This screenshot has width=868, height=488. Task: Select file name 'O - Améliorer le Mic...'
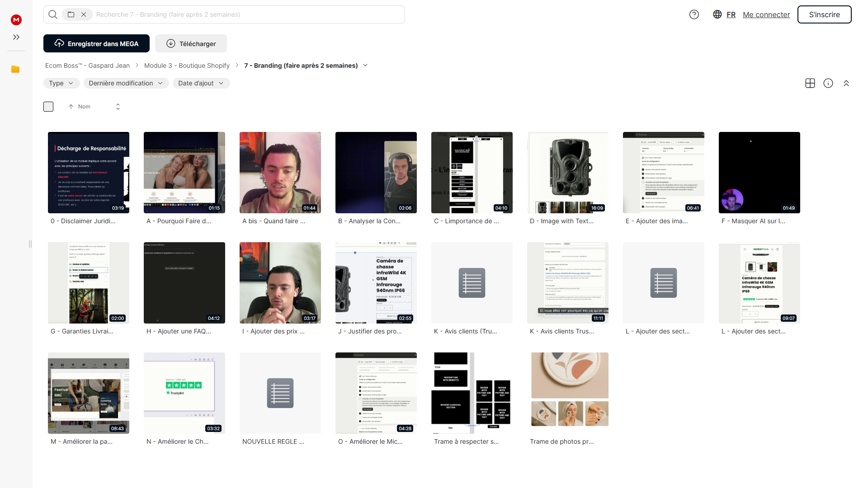click(370, 441)
